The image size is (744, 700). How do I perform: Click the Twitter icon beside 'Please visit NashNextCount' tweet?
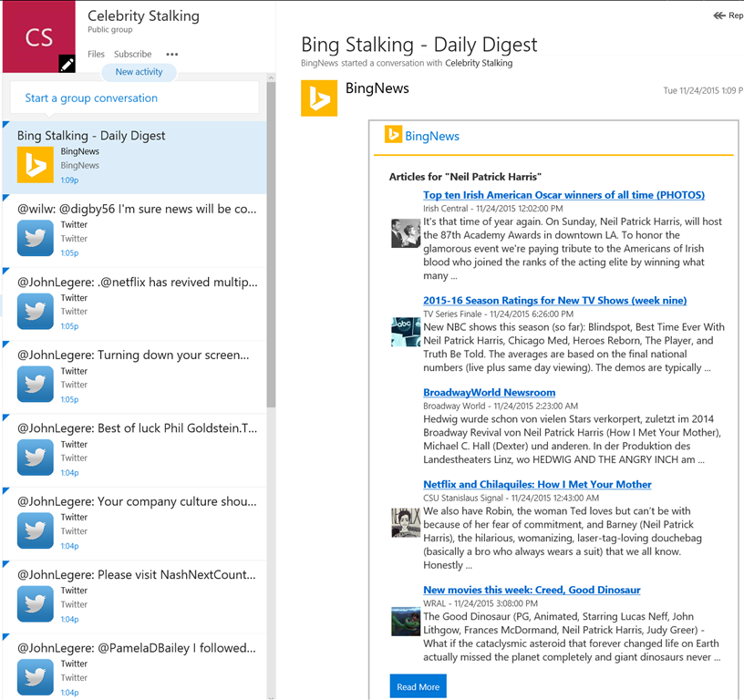tap(36, 603)
